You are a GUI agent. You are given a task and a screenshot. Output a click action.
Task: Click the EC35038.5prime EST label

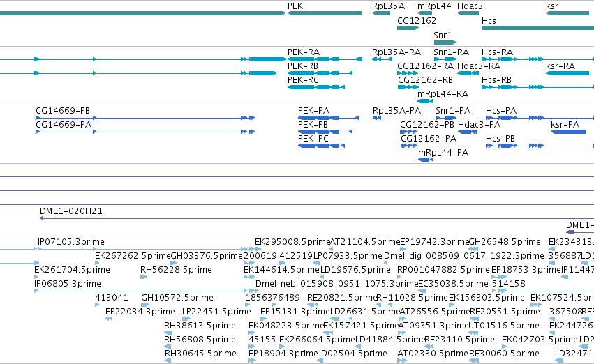pos(453,284)
